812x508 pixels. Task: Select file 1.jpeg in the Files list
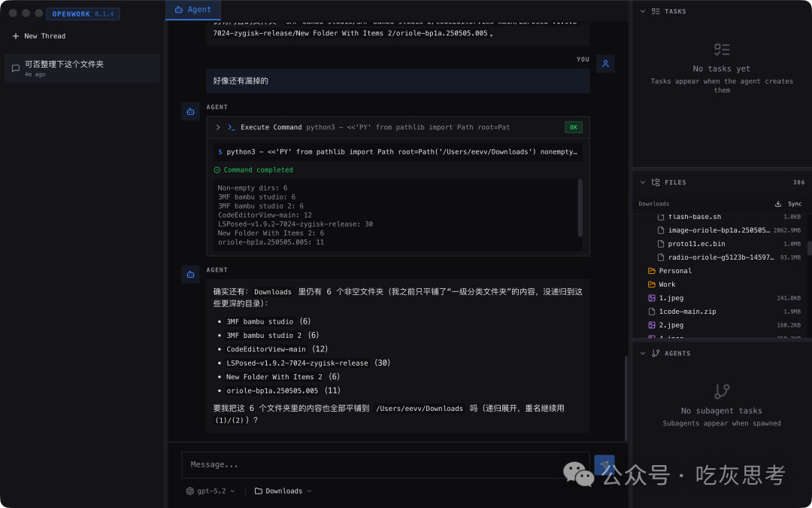coord(721,298)
